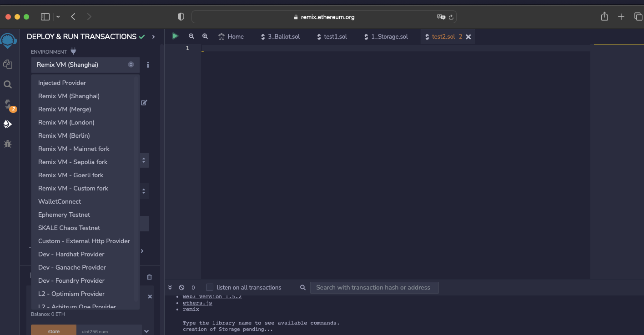Click the zoom out magnifier icon
The height and width of the screenshot is (335, 644).
click(x=191, y=36)
